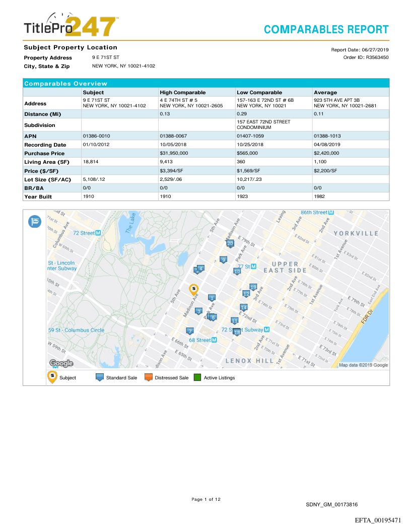
Task: Open comparable marker 14 on the map
Action: 244,307
